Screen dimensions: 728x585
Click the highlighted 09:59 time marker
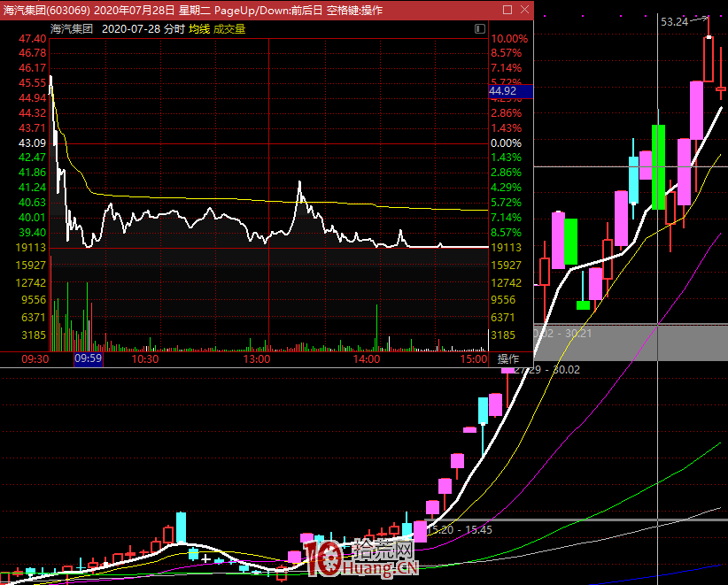(x=88, y=359)
